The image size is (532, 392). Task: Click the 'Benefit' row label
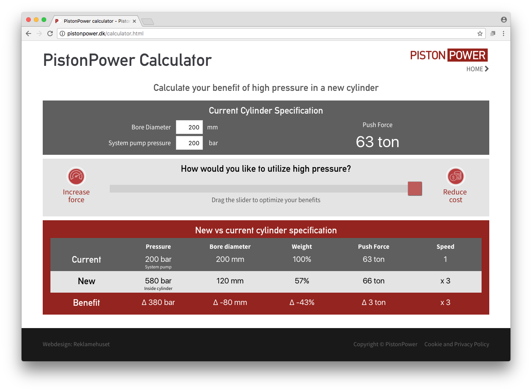coord(86,303)
